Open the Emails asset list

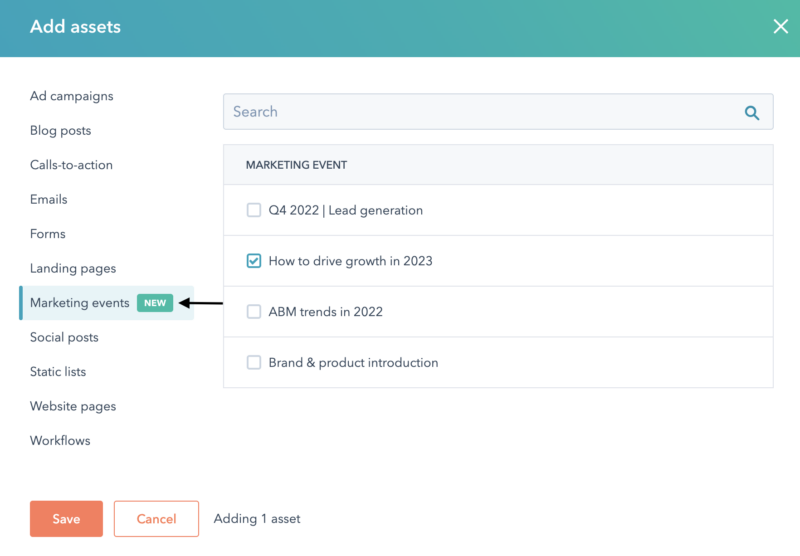pos(48,199)
